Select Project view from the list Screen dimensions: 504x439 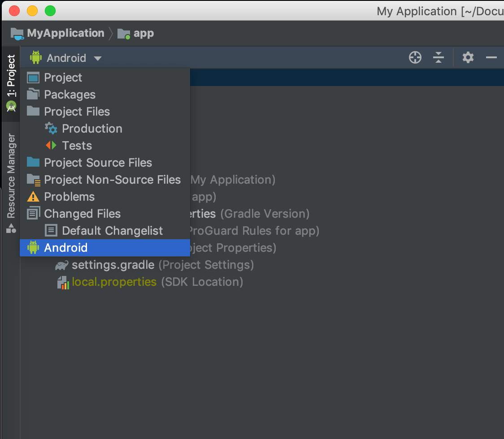tap(63, 77)
